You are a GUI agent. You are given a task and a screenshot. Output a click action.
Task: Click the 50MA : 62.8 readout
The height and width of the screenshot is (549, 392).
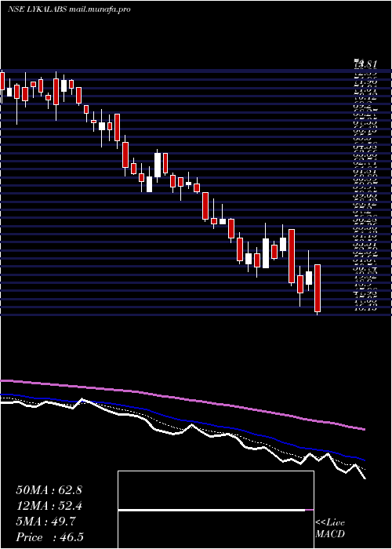click(x=49, y=490)
